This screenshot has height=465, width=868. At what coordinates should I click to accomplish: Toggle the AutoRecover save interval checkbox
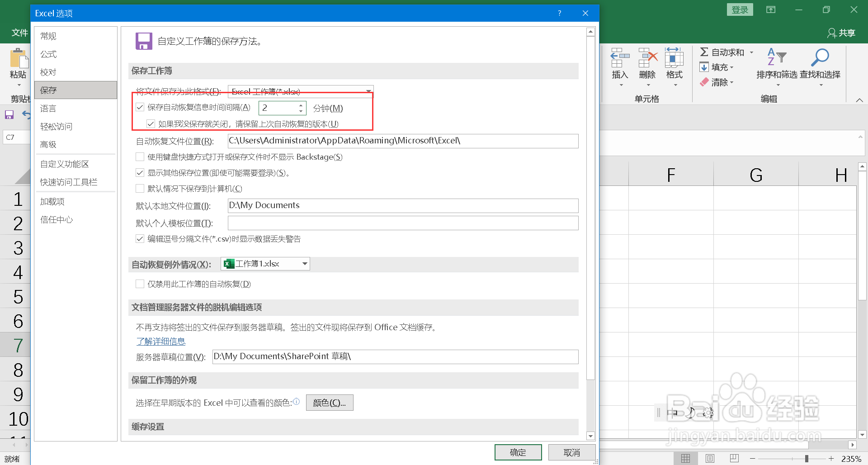pyautogui.click(x=140, y=107)
